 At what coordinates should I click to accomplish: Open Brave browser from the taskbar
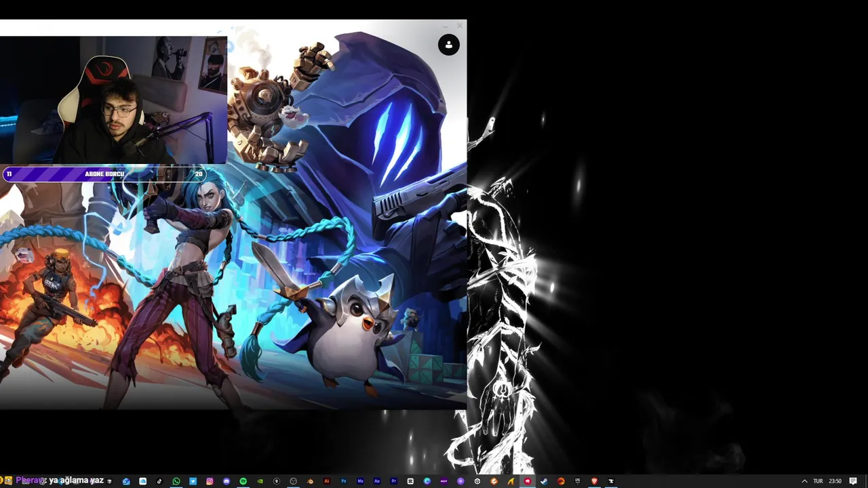(x=594, y=481)
